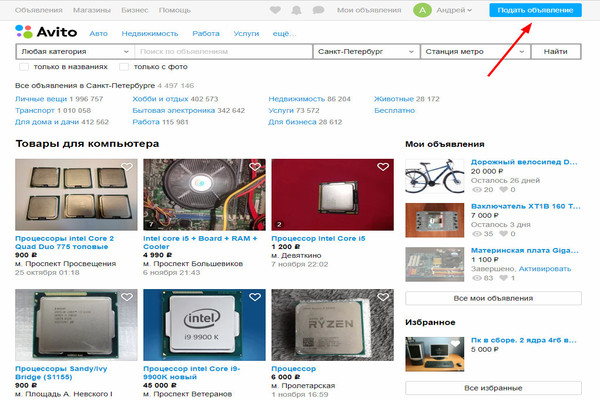The height and width of the screenshot is (400, 600).
Task: Click the Найти search button
Action: 556,51
